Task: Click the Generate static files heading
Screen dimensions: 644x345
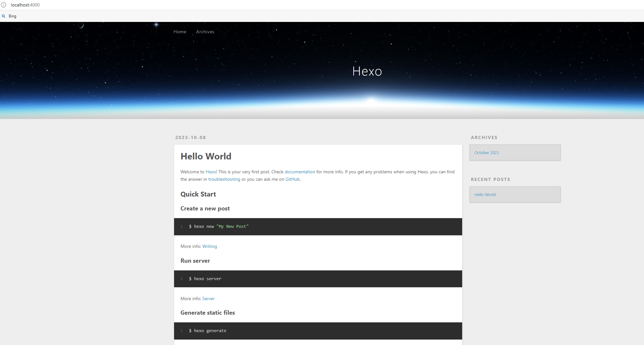Action: [208, 313]
